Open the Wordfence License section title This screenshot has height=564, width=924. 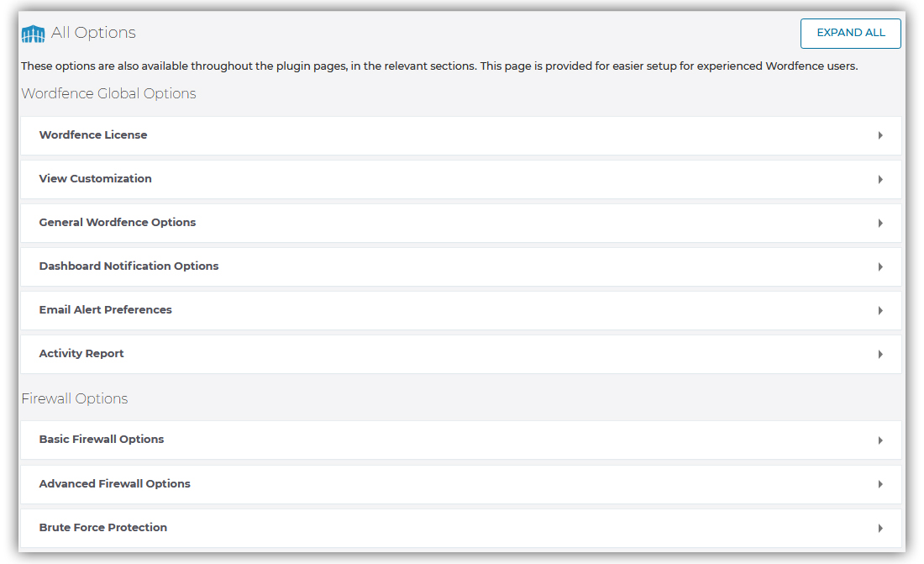pyautogui.click(x=93, y=135)
